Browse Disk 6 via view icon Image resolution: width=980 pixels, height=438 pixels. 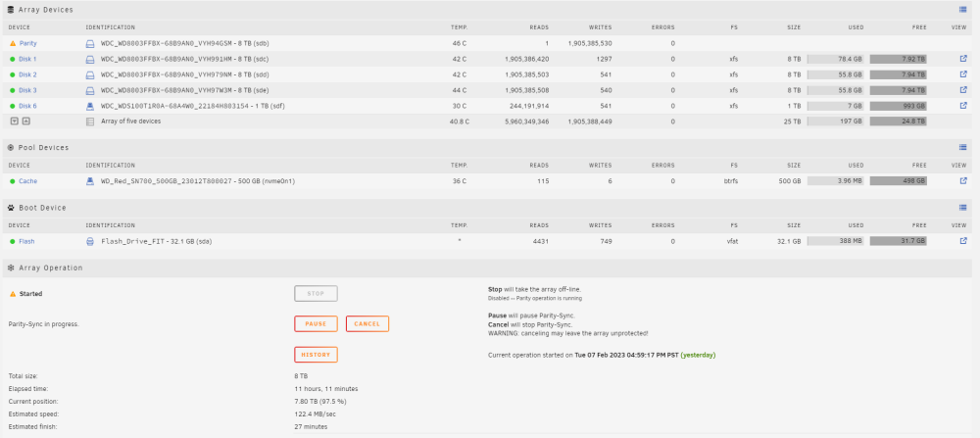pyautogui.click(x=963, y=106)
